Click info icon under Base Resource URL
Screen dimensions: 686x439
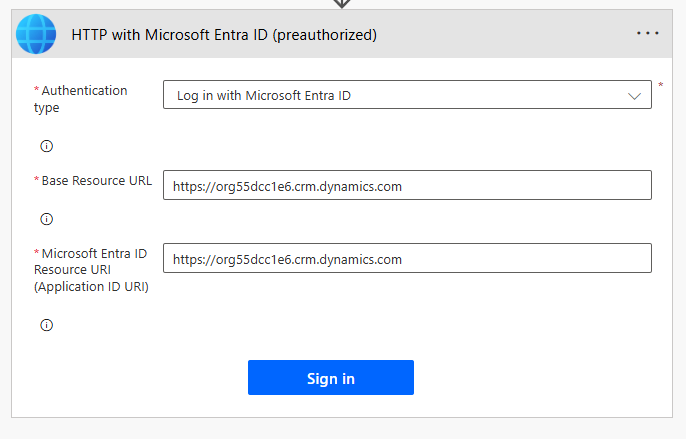(x=46, y=219)
